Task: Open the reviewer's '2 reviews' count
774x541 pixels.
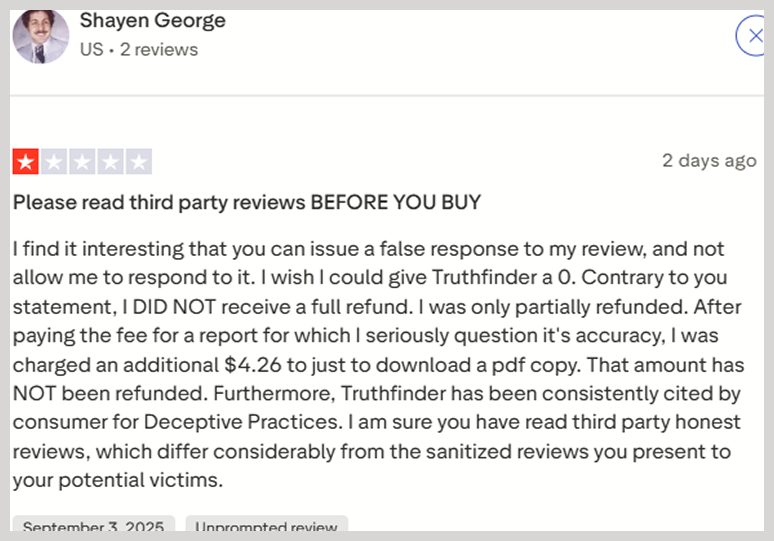Action: pyautogui.click(x=159, y=50)
